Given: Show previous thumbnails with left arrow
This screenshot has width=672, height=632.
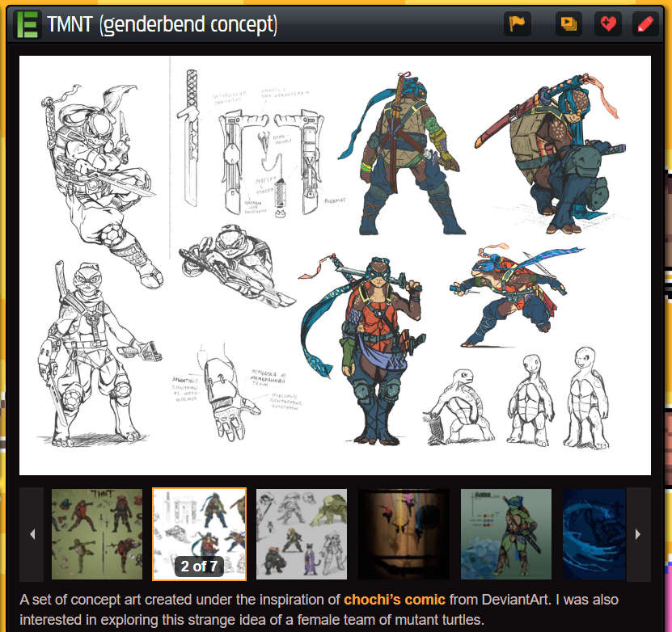Looking at the screenshot, I should 32,534.
